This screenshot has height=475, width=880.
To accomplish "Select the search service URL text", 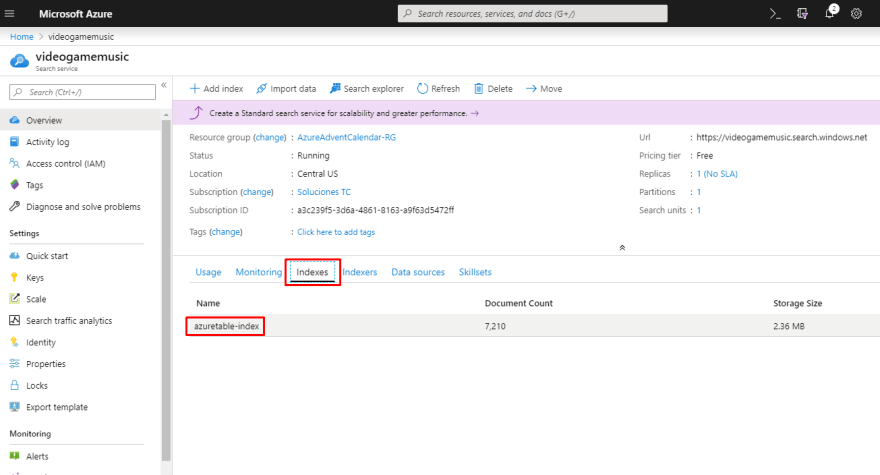I will [x=782, y=137].
